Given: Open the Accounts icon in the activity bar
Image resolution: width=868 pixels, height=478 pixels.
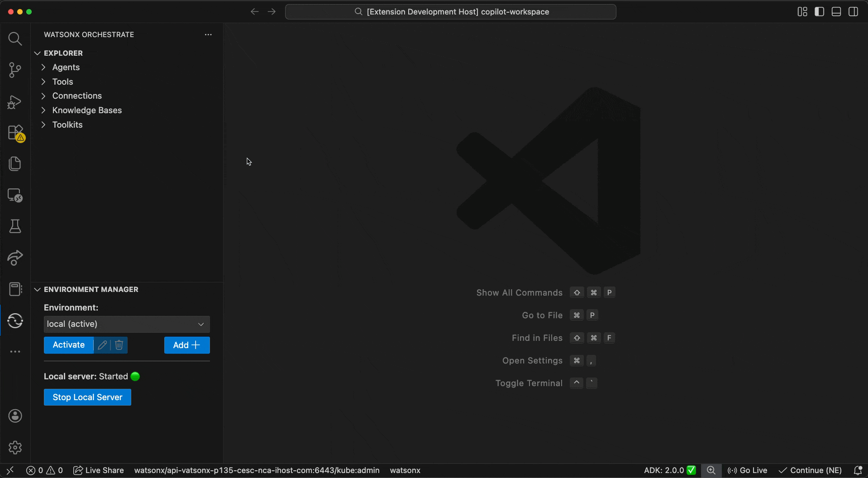Looking at the screenshot, I should pyautogui.click(x=15, y=416).
